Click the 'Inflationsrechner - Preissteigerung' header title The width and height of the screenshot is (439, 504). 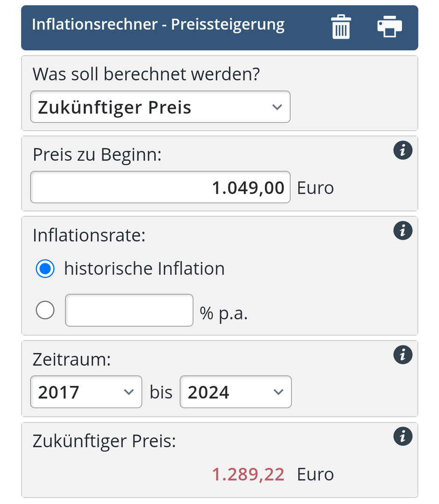(x=158, y=24)
